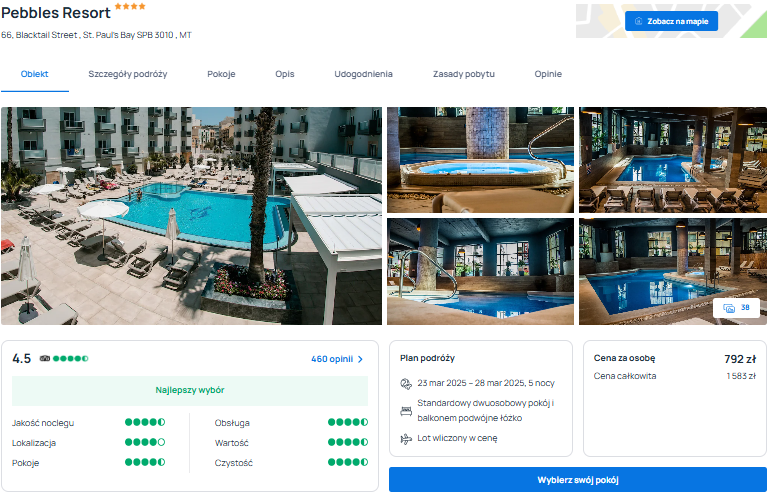
Task: Click the Wartość rating bubbles
Action: 348,442
